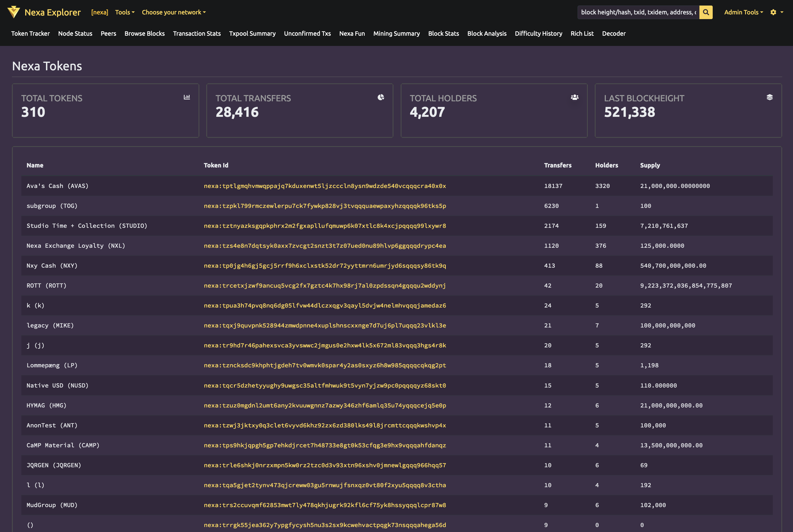Click the Total Holders 4,207 value

[x=427, y=112]
